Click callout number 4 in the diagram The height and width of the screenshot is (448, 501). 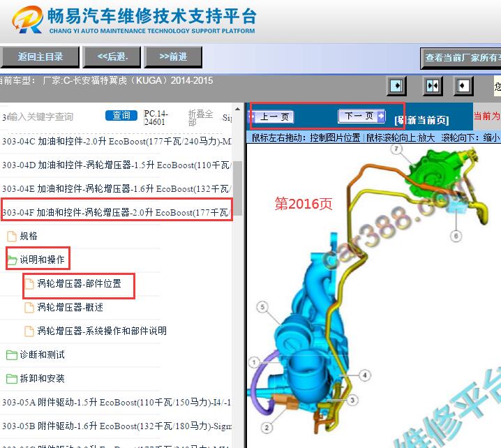coord(364,375)
